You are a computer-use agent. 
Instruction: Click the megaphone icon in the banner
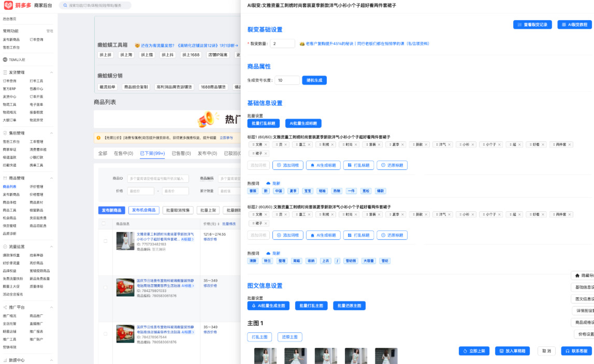208,119
